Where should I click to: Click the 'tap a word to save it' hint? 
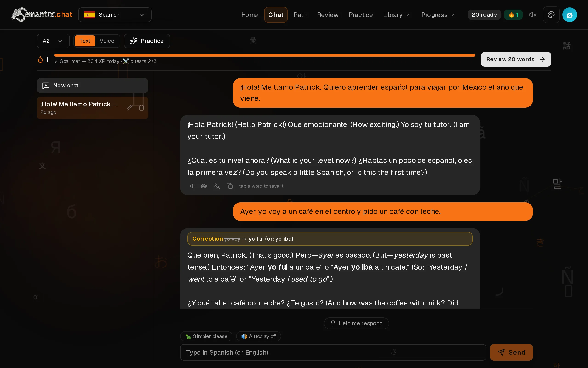point(261,186)
